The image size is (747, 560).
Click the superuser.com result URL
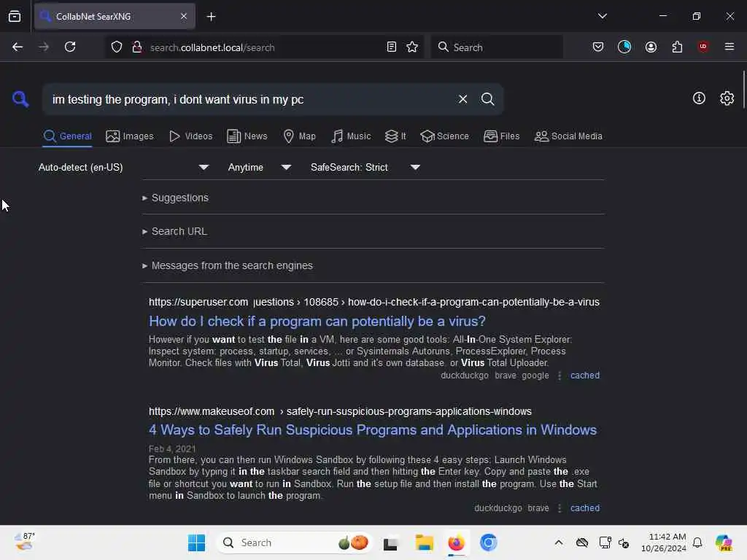coord(374,302)
